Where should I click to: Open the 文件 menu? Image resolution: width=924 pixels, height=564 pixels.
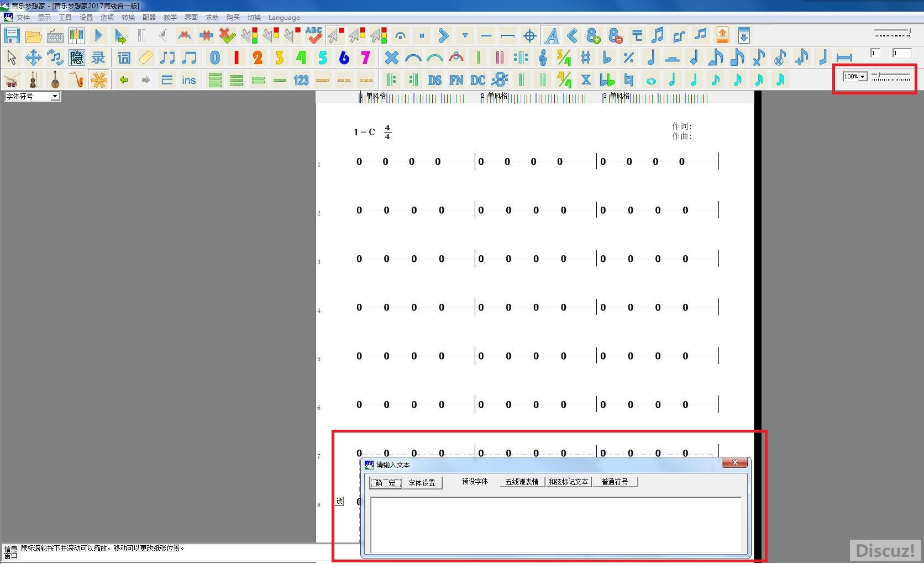(23, 18)
